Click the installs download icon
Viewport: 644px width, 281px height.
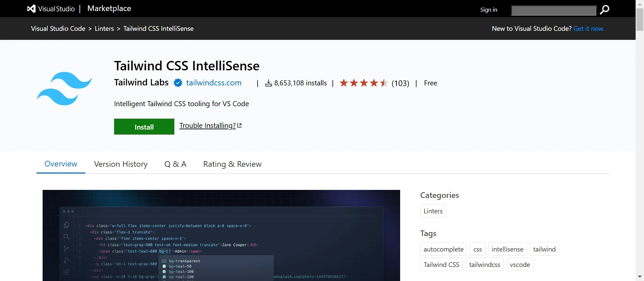tap(268, 83)
